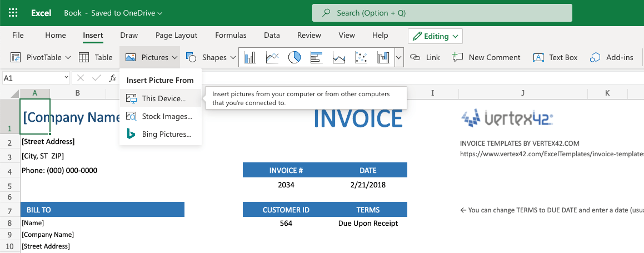The height and width of the screenshot is (253, 644).
Task: Insert a bar chart
Action: 317,57
